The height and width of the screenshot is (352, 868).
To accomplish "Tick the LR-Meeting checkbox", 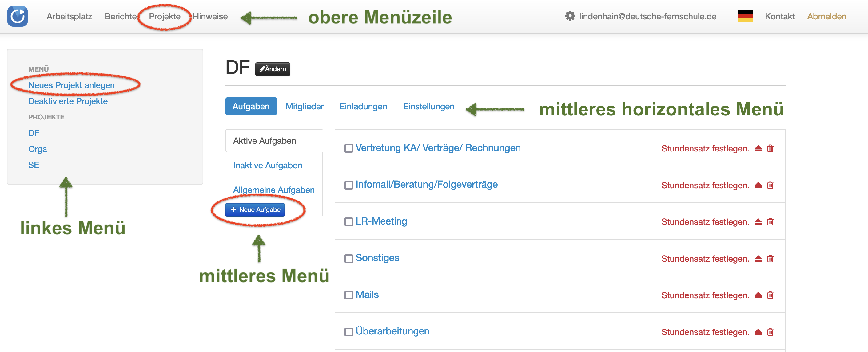I will click(348, 222).
